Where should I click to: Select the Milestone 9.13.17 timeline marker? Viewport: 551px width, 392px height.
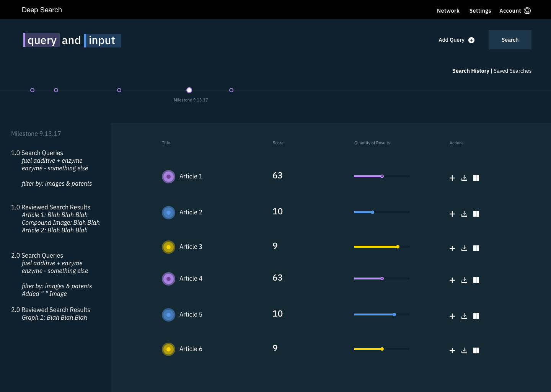(x=189, y=90)
